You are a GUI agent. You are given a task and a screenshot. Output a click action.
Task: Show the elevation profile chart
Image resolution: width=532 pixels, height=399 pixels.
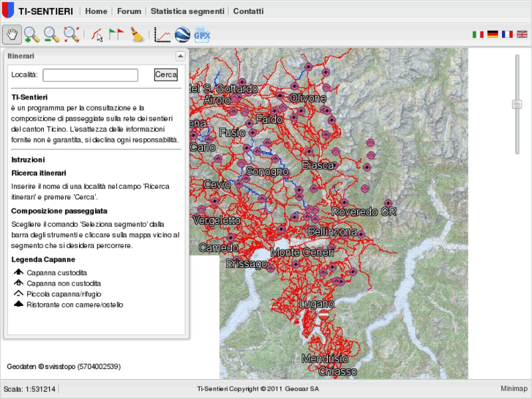[162, 34]
